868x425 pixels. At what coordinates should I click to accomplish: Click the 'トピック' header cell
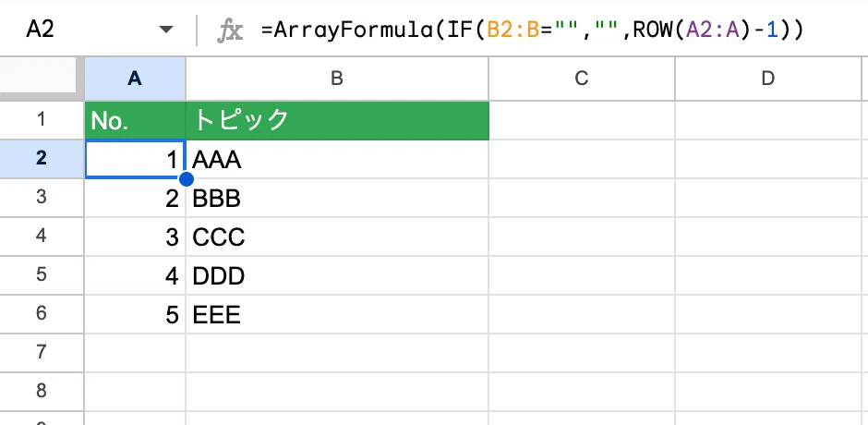(x=337, y=120)
